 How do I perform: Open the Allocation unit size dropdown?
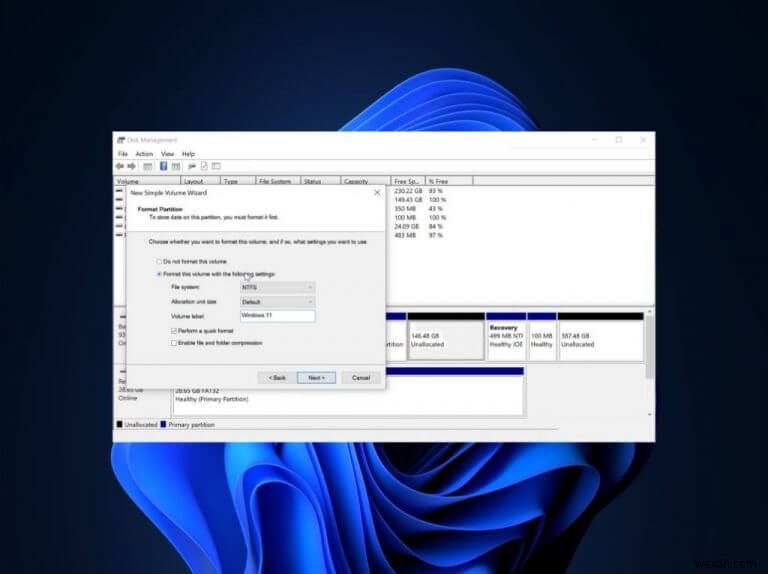coord(277,302)
